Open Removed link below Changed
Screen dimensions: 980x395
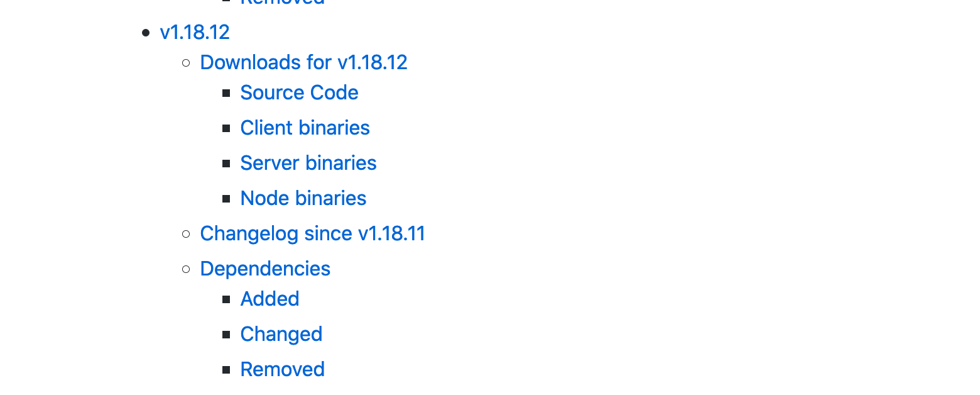point(283,369)
